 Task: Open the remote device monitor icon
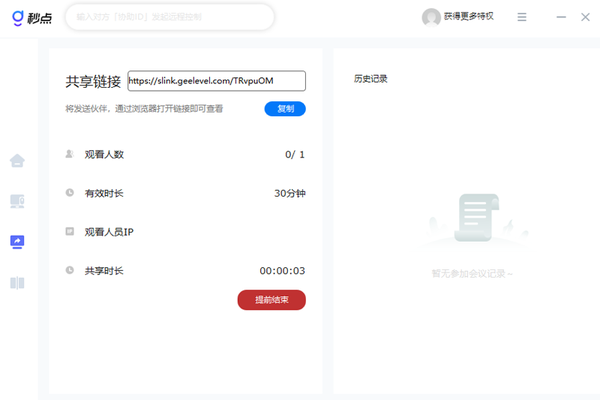pos(17,202)
